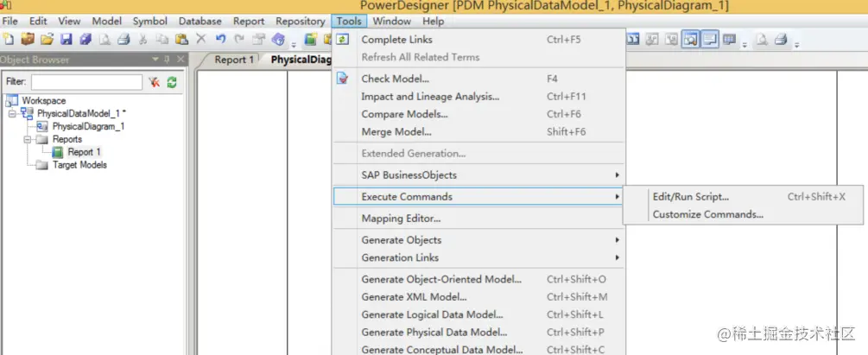Click the Redo arrow icon
Screen dimensions: 868x355
click(239, 39)
